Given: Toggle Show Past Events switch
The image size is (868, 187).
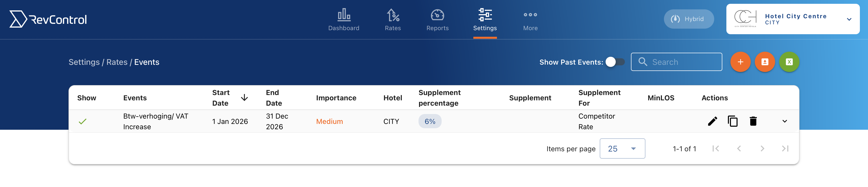Looking at the screenshot, I should [615, 62].
